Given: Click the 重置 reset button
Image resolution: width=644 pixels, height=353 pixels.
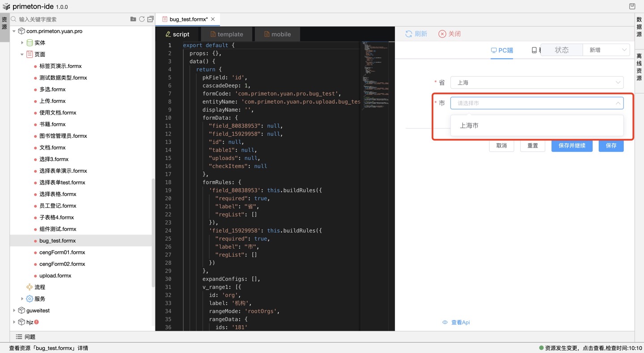Looking at the screenshot, I should 532,146.
